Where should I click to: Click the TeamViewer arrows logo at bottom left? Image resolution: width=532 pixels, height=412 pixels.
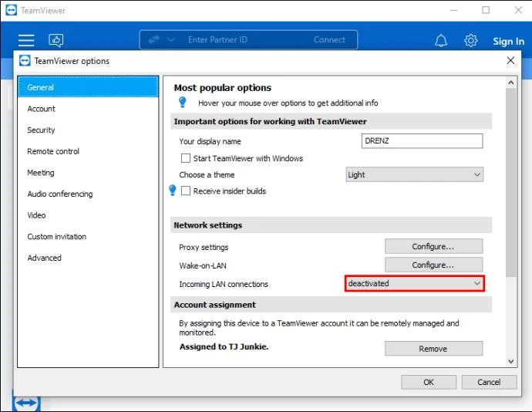tap(26, 403)
